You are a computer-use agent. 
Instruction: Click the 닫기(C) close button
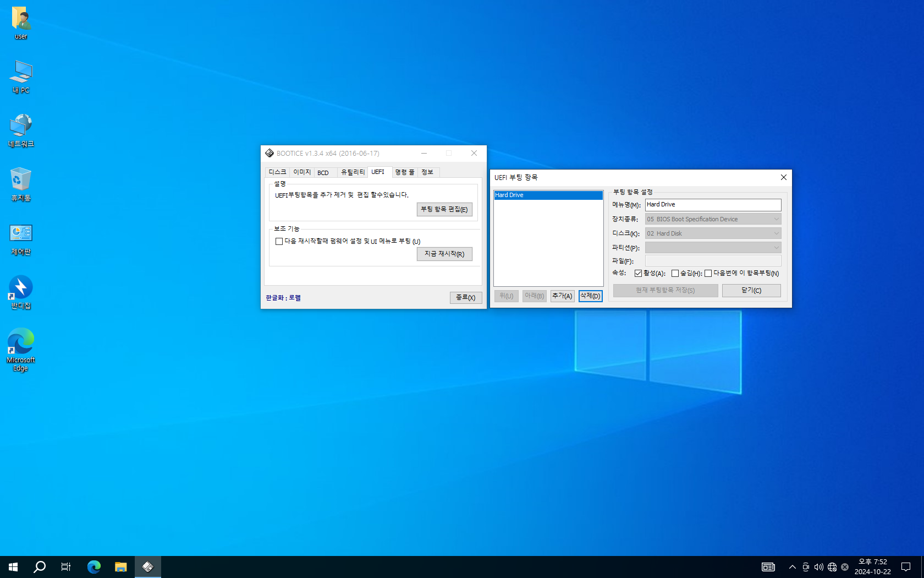click(x=751, y=291)
